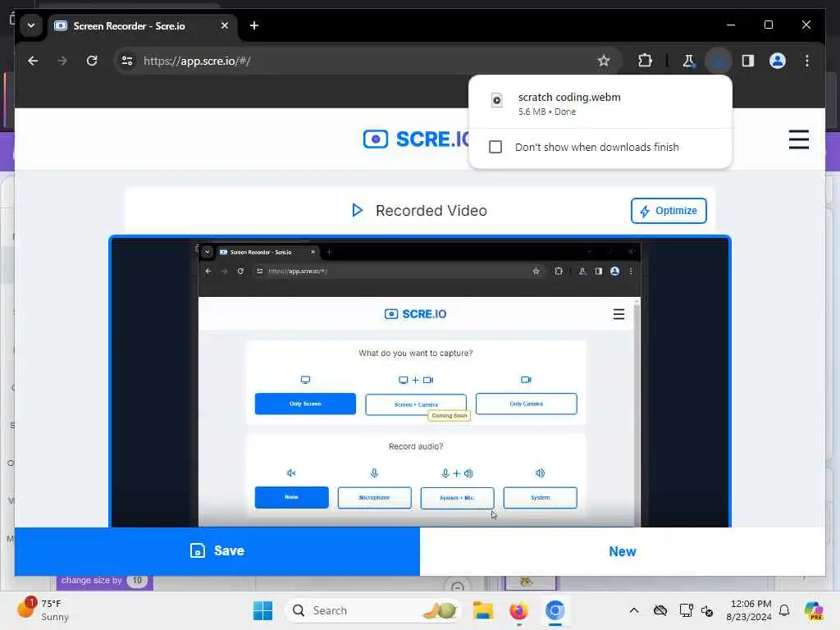Viewport: 840px width, 630px height.
Task: Expand the tab search dropdown
Action: (x=31, y=25)
